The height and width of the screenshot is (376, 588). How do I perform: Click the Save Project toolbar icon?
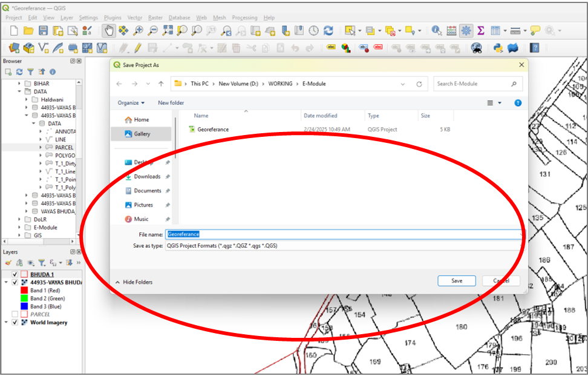pos(43,30)
